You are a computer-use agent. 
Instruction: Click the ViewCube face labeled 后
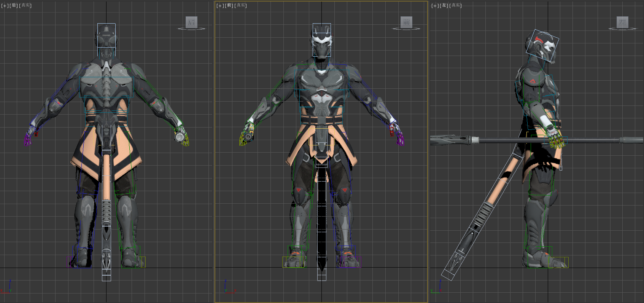(x=191, y=22)
